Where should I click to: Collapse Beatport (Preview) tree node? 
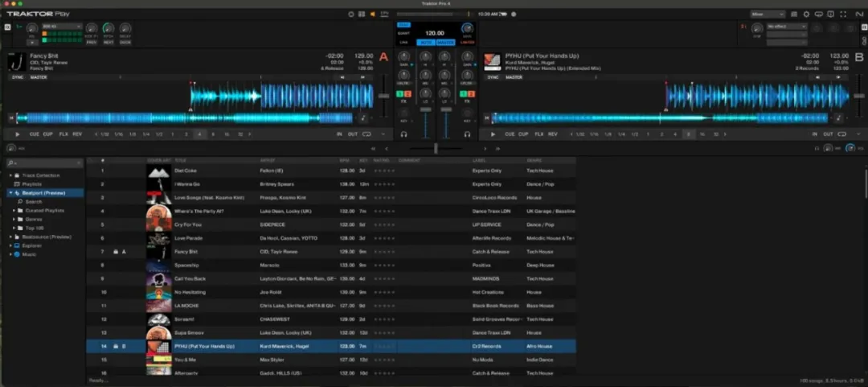pyautogui.click(x=10, y=193)
